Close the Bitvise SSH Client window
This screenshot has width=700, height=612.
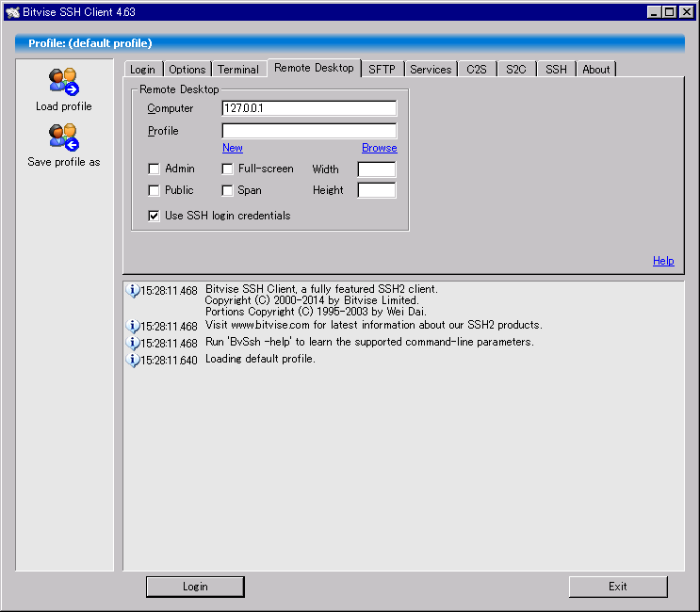tap(687, 12)
